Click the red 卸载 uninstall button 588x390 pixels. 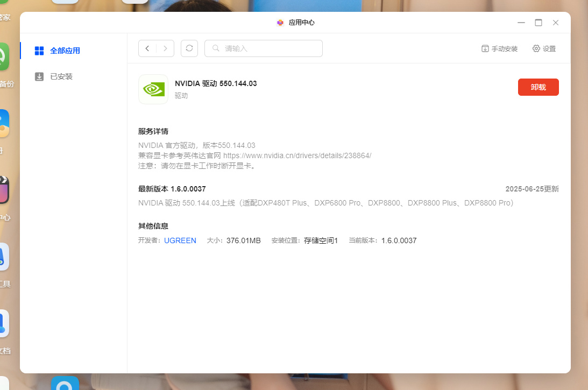(x=538, y=87)
